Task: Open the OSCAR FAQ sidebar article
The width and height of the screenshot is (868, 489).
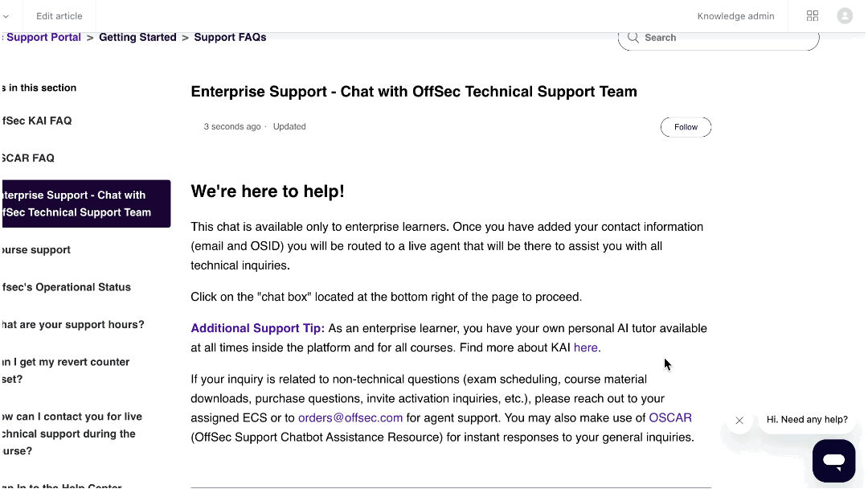Action: (x=28, y=158)
